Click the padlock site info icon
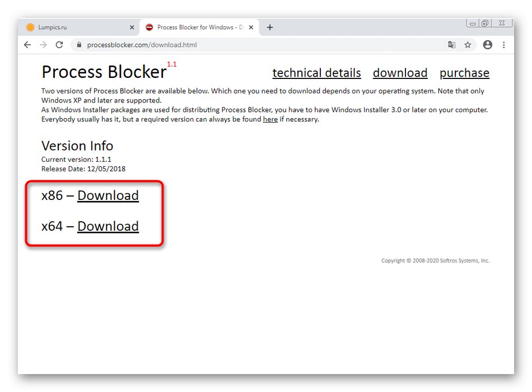Viewport: 532px width, 392px height. 79,45
